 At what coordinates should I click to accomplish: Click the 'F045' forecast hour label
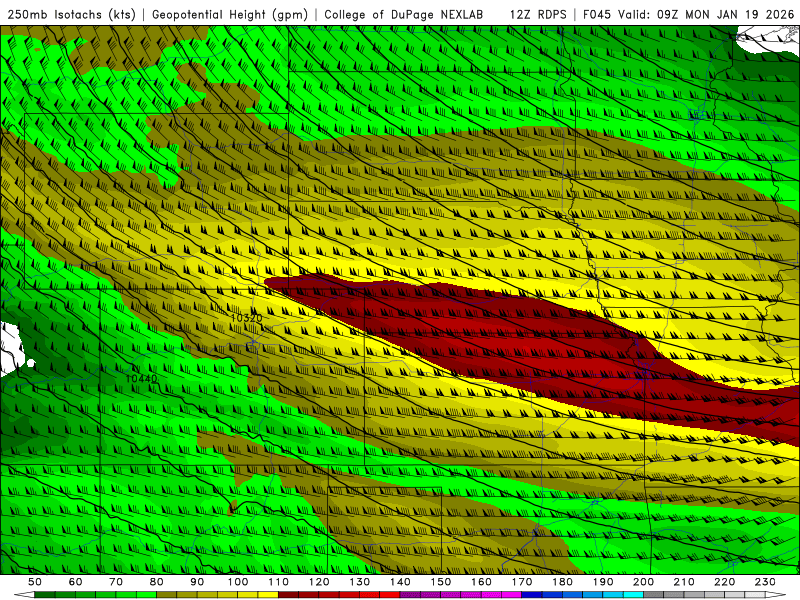pos(596,14)
